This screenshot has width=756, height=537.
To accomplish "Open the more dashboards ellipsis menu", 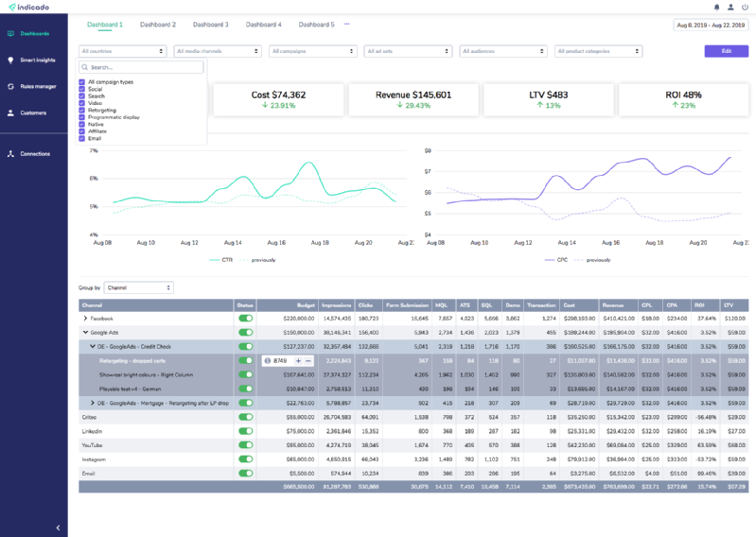I will pos(346,24).
